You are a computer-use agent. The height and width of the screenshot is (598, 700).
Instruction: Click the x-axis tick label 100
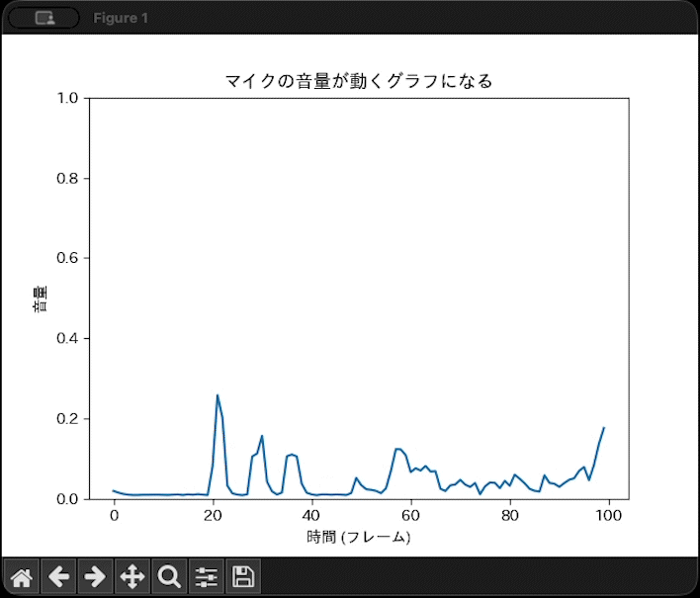click(x=608, y=515)
